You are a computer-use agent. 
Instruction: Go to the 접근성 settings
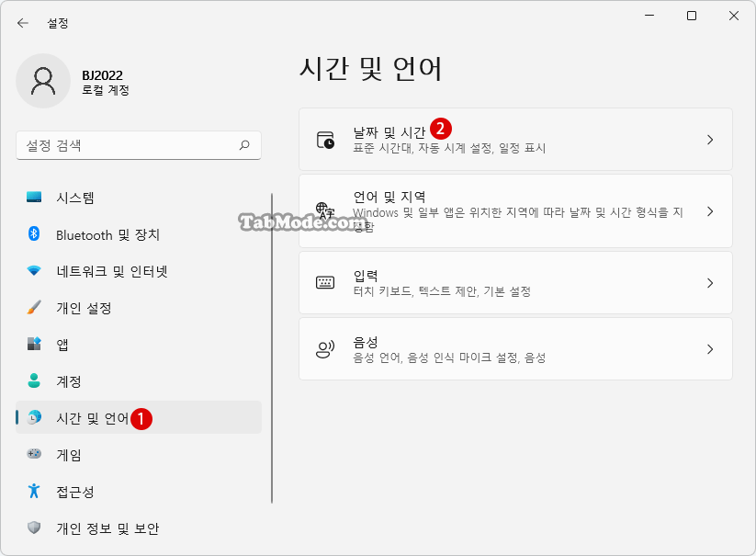[139, 491]
